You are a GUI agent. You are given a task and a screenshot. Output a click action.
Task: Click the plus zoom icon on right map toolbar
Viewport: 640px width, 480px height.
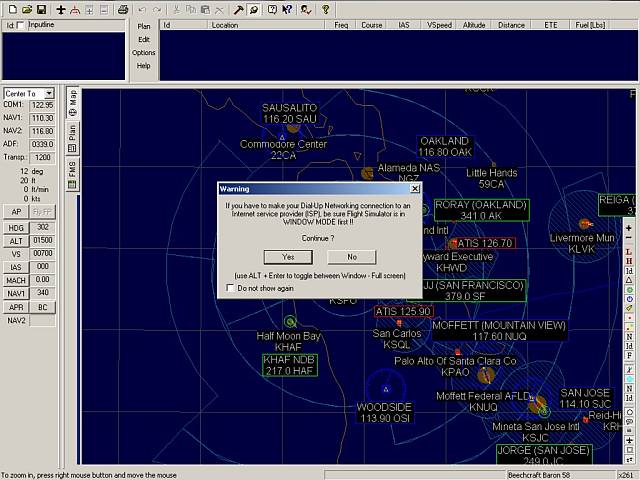click(x=629, y=227)
